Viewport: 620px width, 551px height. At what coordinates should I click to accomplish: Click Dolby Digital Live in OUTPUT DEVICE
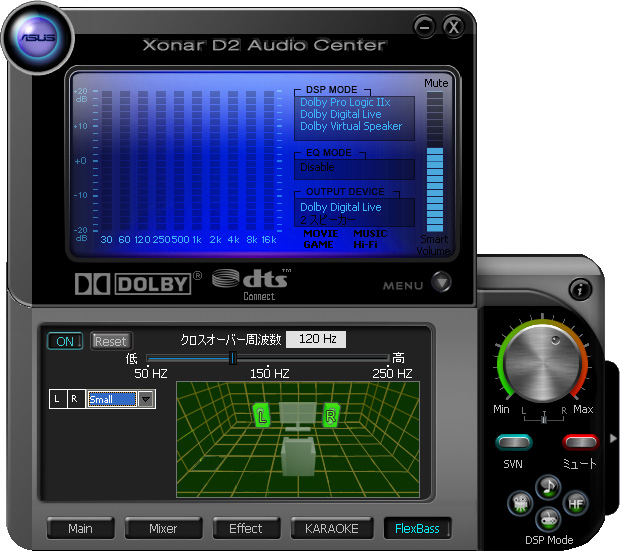(x=341, y=207)
